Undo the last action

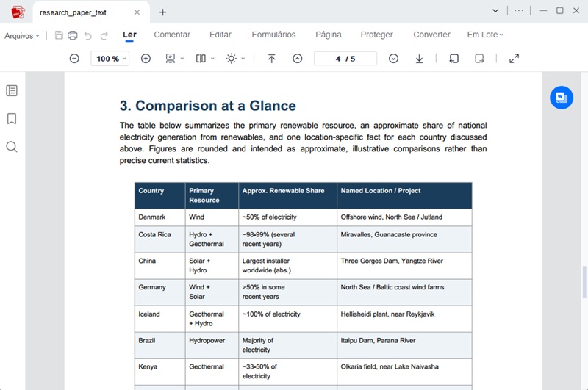tap(87, 35)
